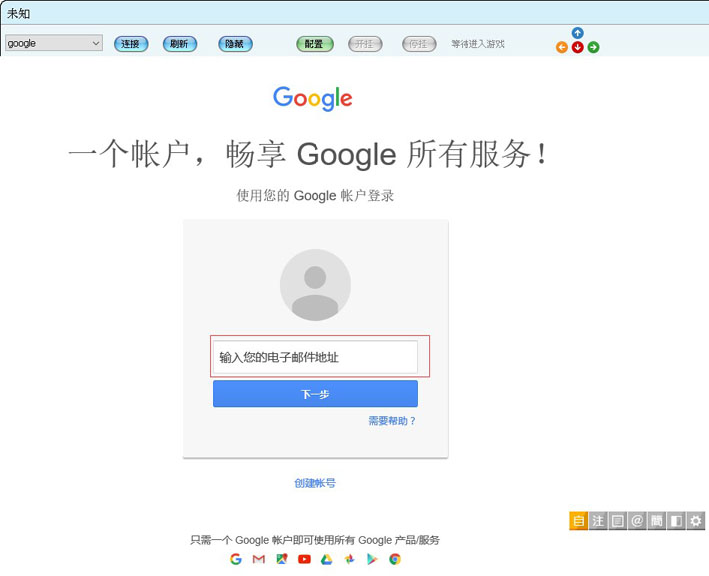Image resolution: width=709 pixels, height=576 pixels.
Task: Open the 需要帮助? help link
Action: click(392, 421)
